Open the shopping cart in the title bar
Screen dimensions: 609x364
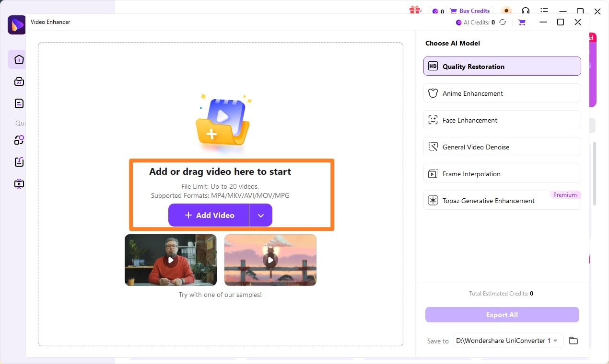(522, 22)
